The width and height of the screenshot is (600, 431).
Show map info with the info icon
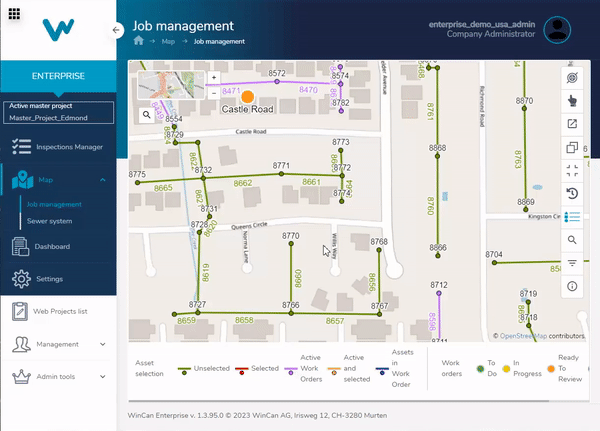(x=572, y=286)
